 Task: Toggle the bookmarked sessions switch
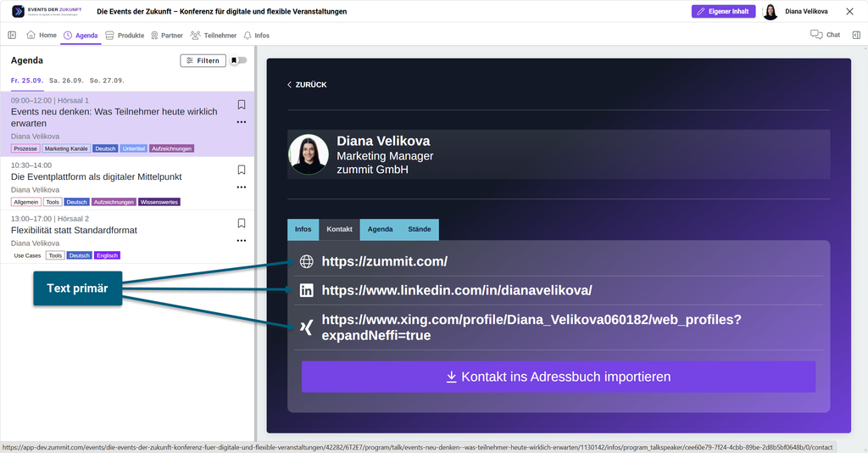tap(238, 60)
